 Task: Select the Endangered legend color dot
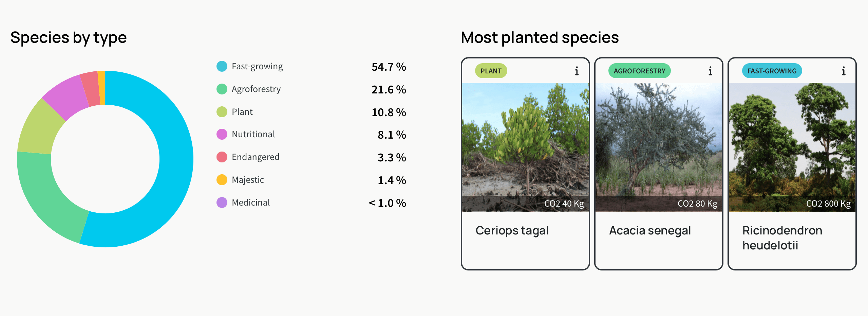point(222,157)
